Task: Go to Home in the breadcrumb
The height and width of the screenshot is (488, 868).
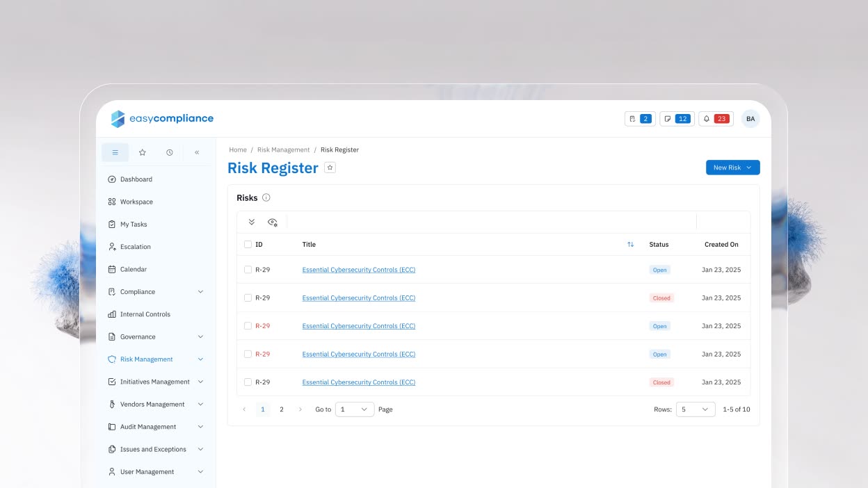Action: tap(238, 149)
